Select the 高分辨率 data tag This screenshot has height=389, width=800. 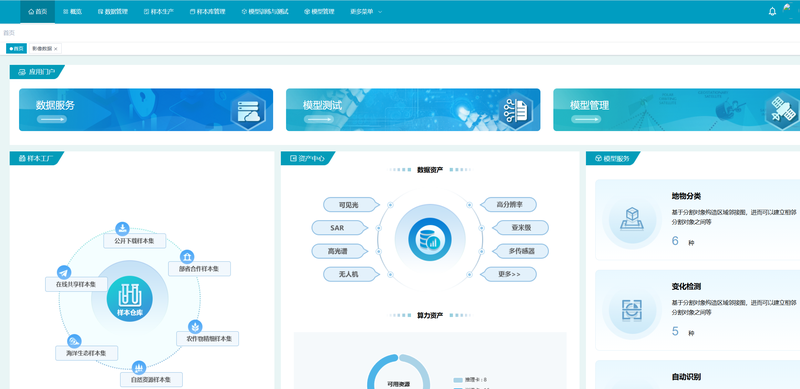[509, 205]
